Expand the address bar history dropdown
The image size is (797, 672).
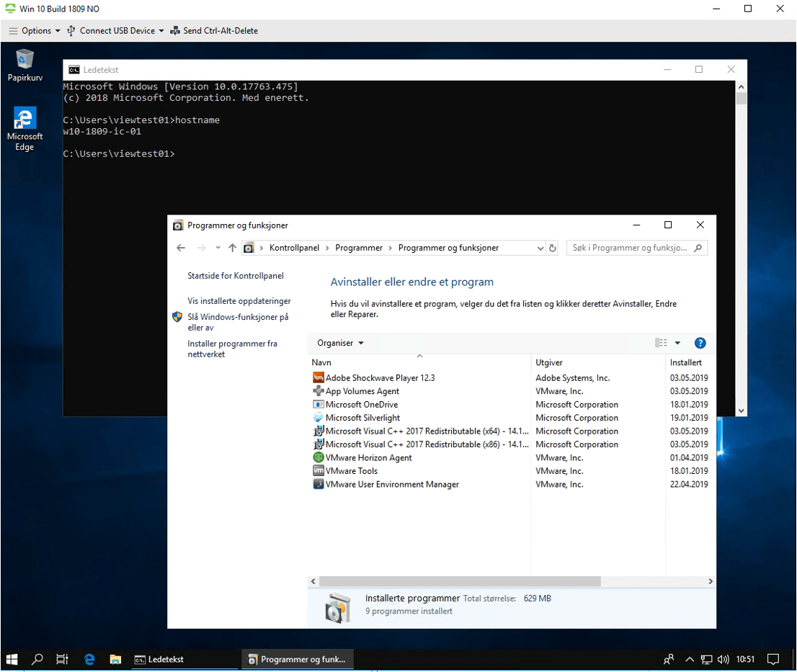pos(540,248)
